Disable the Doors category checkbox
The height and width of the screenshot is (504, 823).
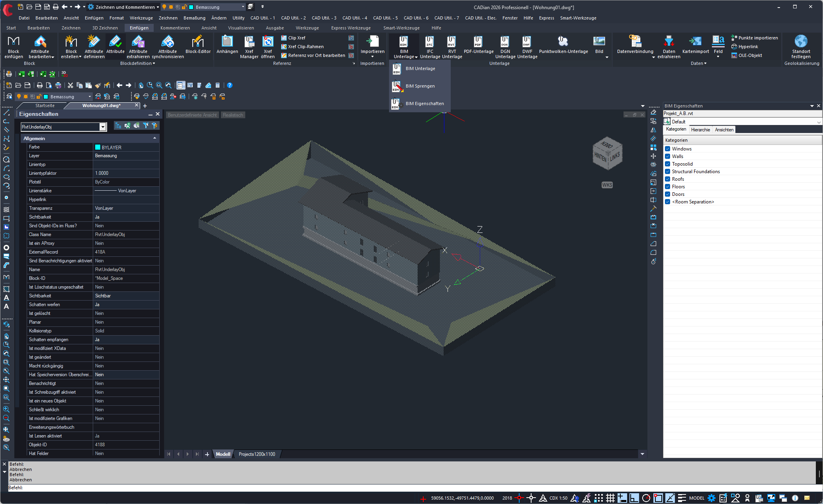point(668,194)
